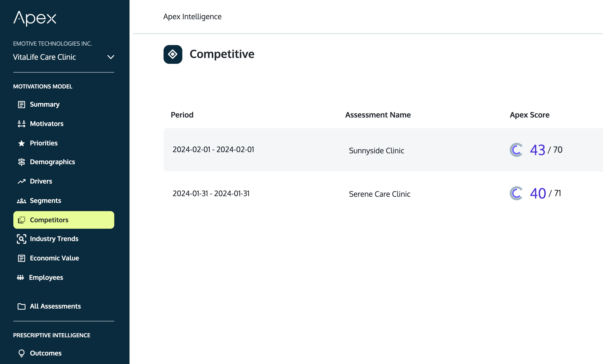Viewport: 603px width, 364px height.
Task: Click the Competitors dashed square icon
Action: [22, 220]
